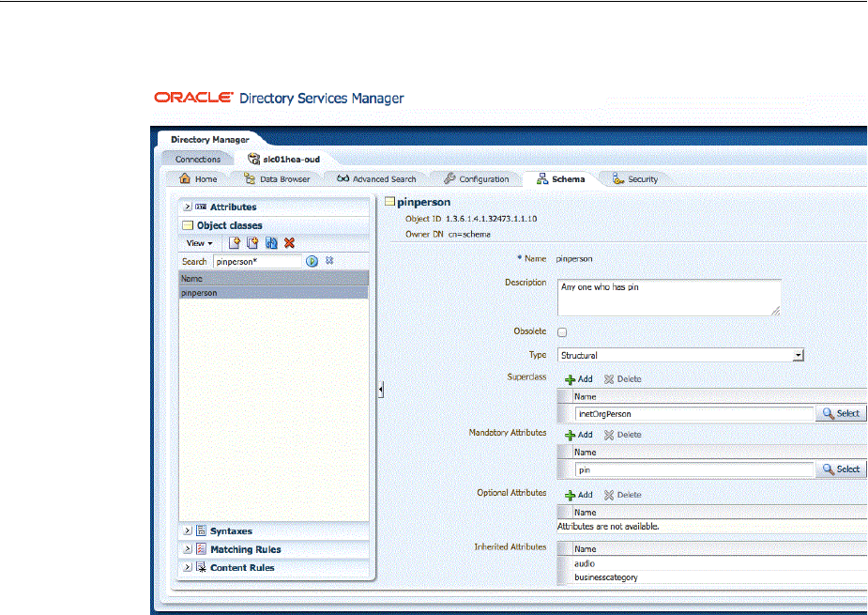Viewport: 868px width, 615px height.
Task: Click Select beside pin attribute
Action: 841,469
